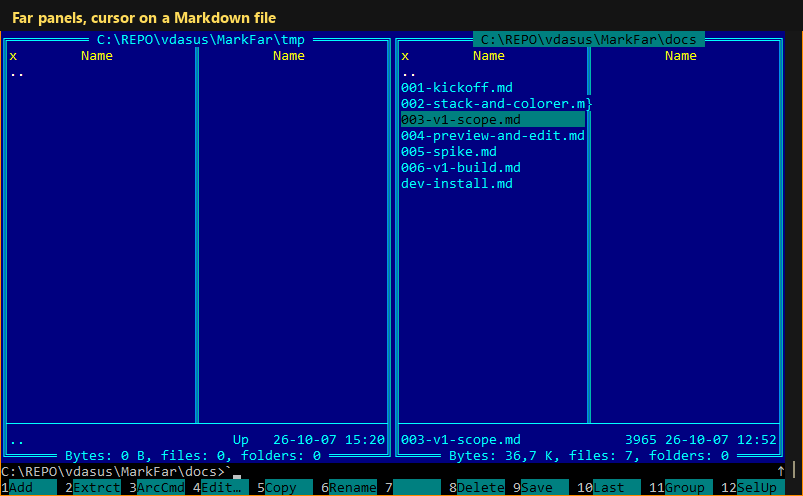Click the sort mode letter x in tmp panel
This screenshot has width=803, height=496.
(x=13, y=56)
